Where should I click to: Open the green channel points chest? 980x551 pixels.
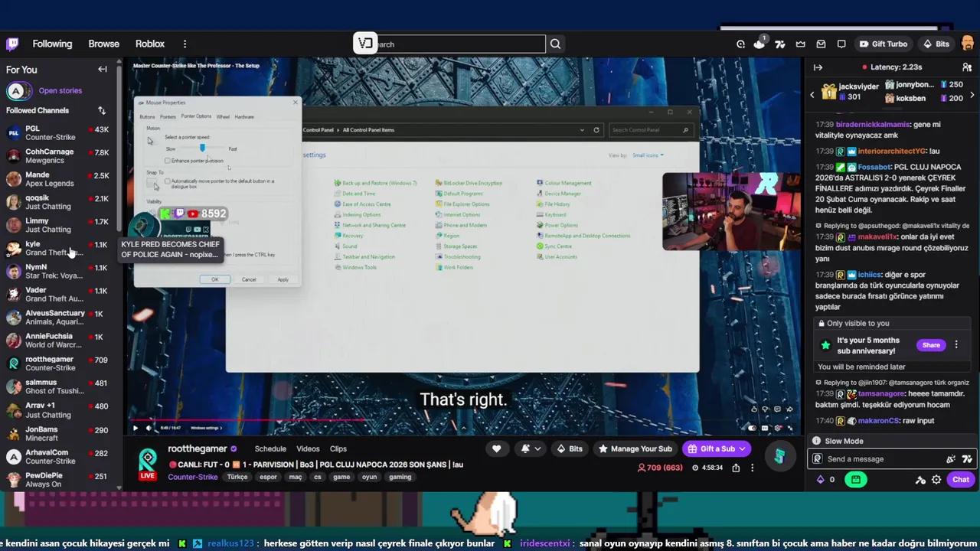(856, 480)
